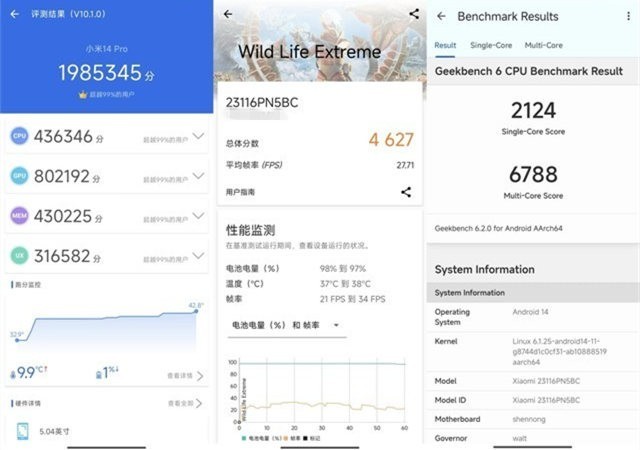
Task: Tap the MEM score icon
Action: [x=19, y=216]
